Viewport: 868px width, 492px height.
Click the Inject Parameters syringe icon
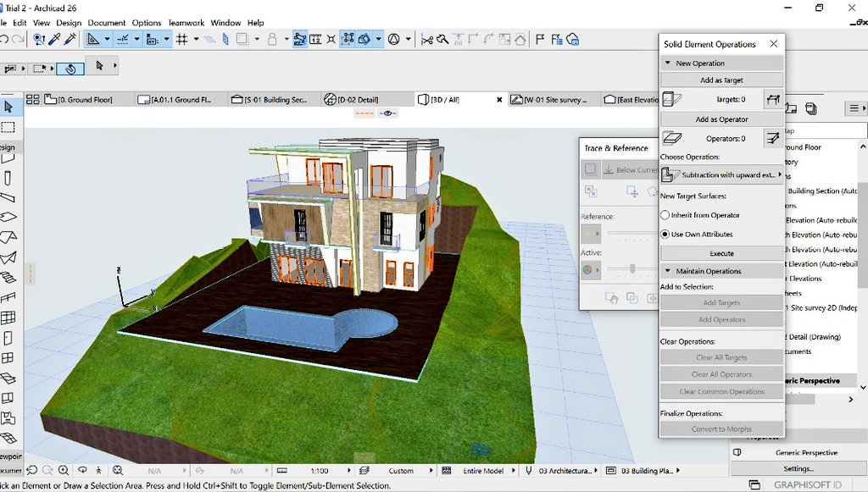70,39
